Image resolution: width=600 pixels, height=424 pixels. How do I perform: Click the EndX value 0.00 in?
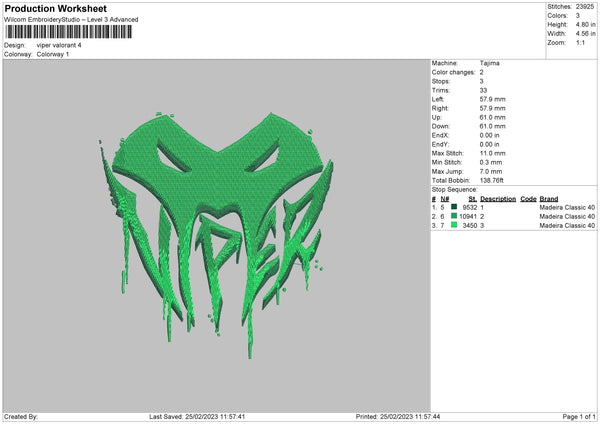[x=489, y=135]
